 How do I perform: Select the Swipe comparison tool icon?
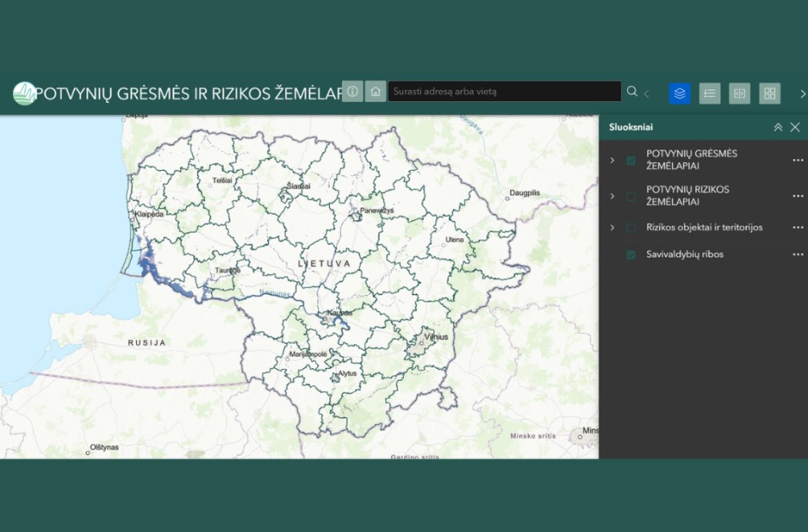(x=739, y=93)
